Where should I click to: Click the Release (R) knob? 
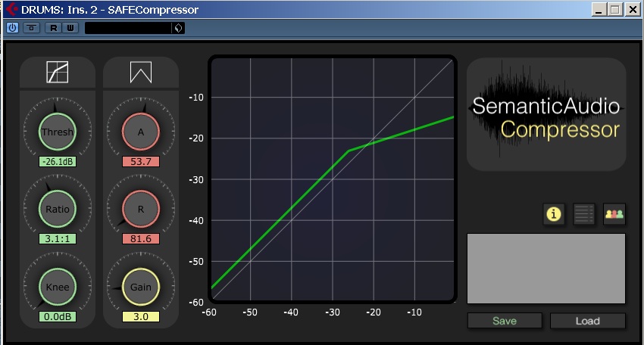[x=141, y=210]
